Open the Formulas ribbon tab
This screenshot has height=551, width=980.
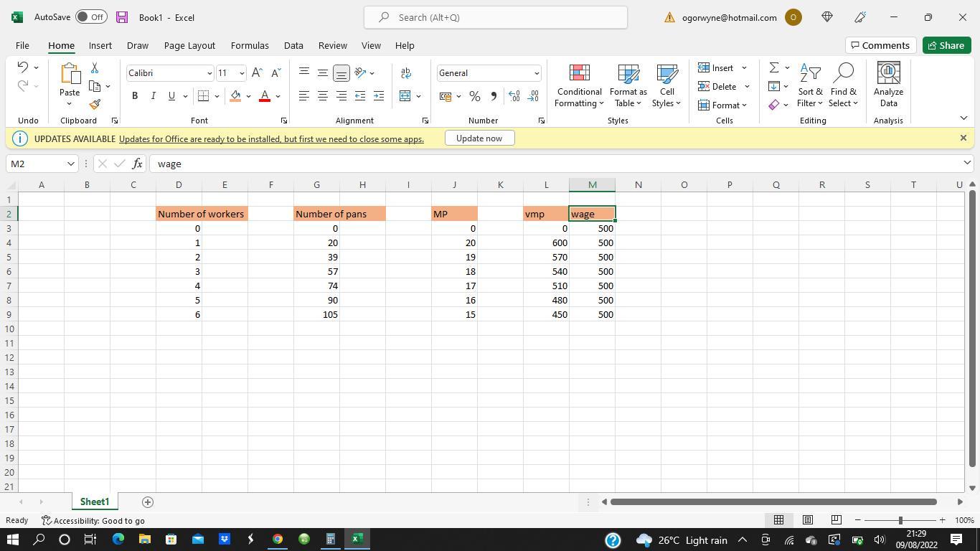(x=250, y=45)
